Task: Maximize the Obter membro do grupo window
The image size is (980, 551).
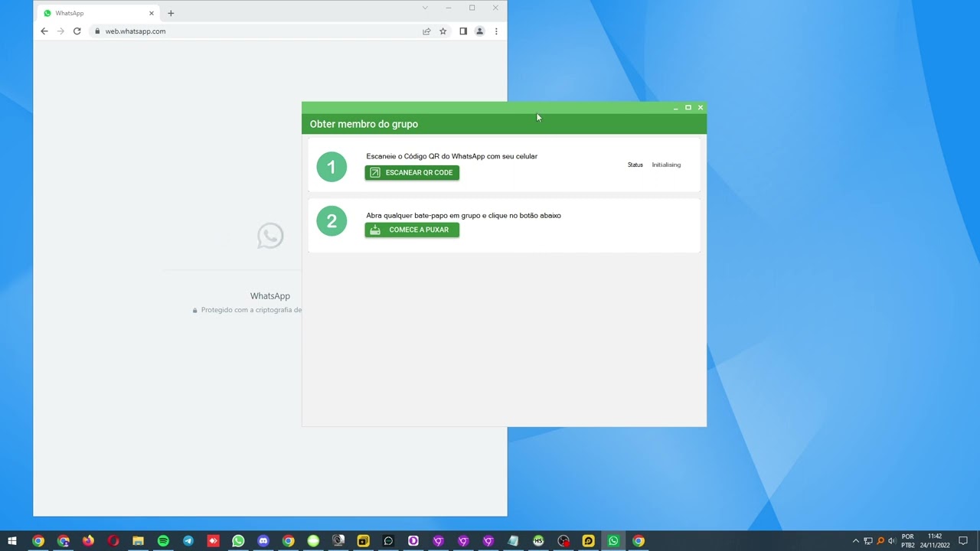Action: tap(688, 108)
